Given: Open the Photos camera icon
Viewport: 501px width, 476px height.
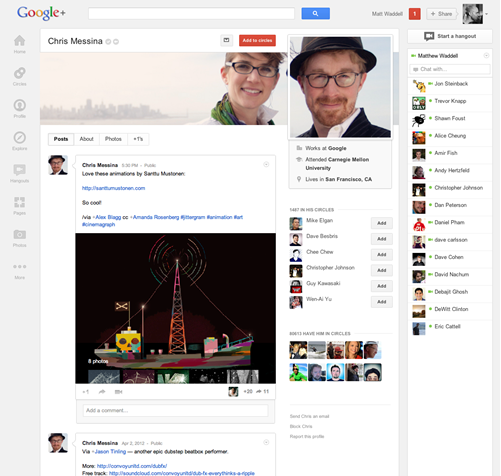Looking at the screenshot, I should coord(19,234).
